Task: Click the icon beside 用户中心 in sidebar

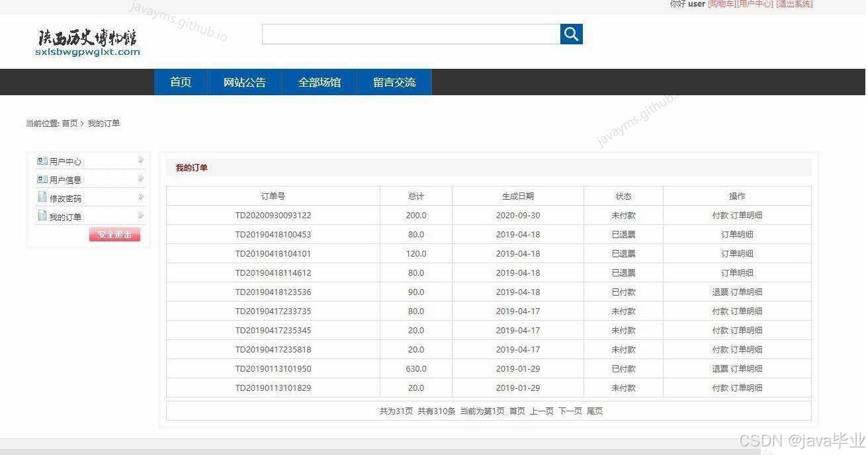Action: tap(42, 161)
